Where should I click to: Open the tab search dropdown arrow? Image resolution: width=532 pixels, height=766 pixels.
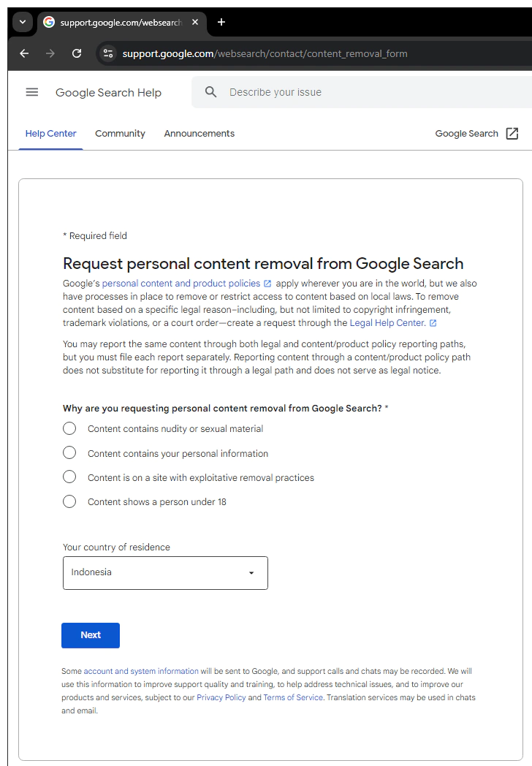(23, 22)
